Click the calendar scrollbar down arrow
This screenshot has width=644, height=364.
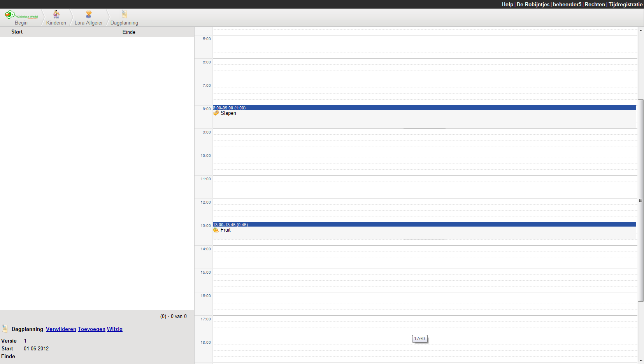(640, 361)
